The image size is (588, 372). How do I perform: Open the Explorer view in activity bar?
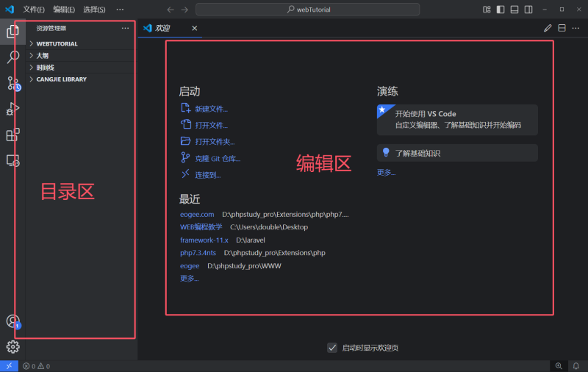click(12, 31)
